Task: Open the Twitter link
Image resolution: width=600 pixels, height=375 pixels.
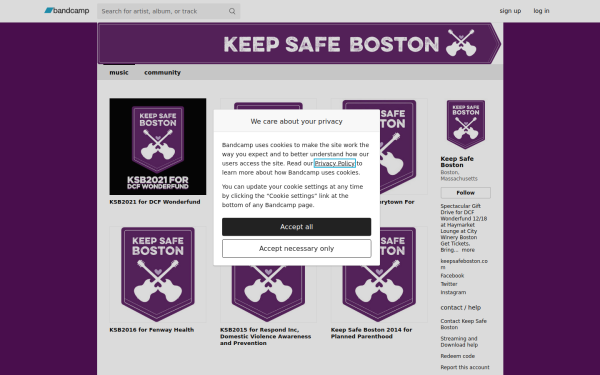Action: click(x=449, y=284)
